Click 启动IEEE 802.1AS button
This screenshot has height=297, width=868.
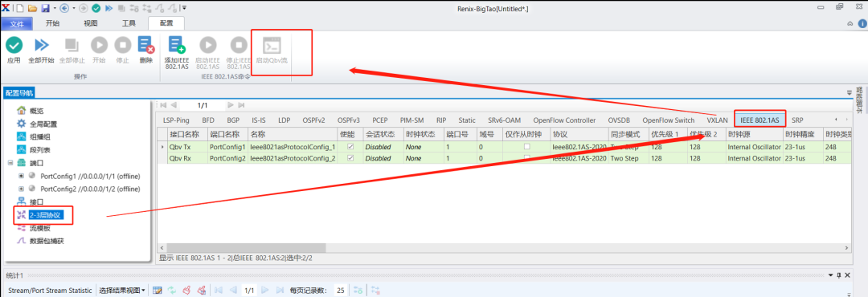pyautogui.click(x=208, y=53)
